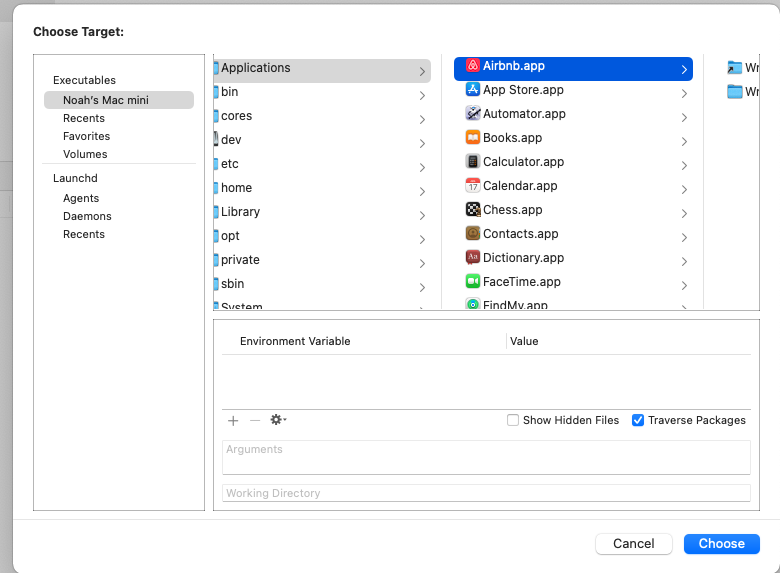Expand the Library folder chevron
780x573 pixels.
pyautogui.click(x=422, y=213)
